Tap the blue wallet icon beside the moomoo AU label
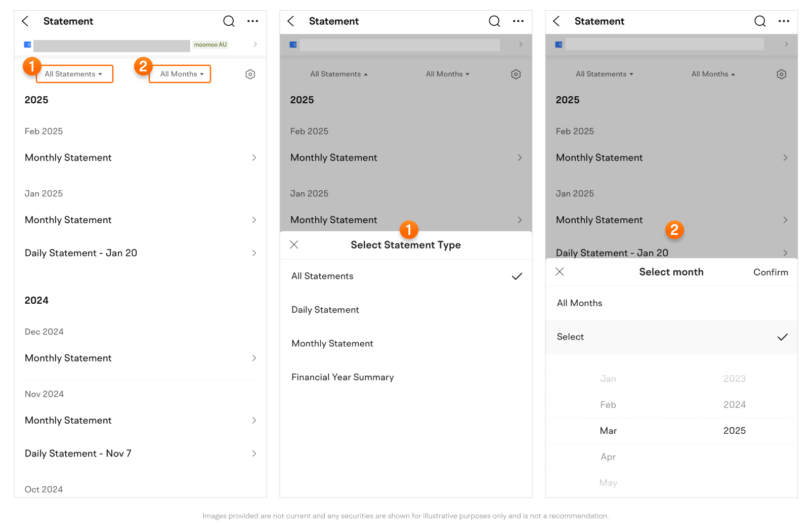Image resolution: width=812 pixels, height=531 pixels. [28, 45]
